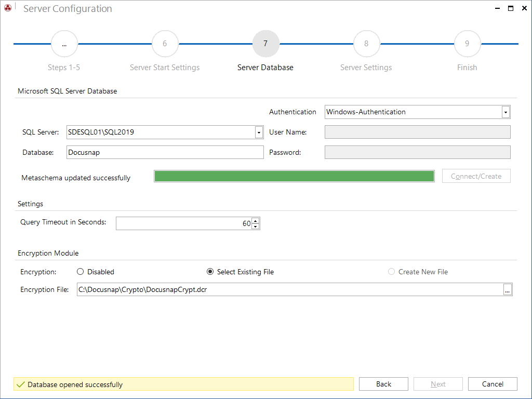This screenshot has width=532, height=399.
Task: Click the Encryption File path field
Action: (290, 289)
